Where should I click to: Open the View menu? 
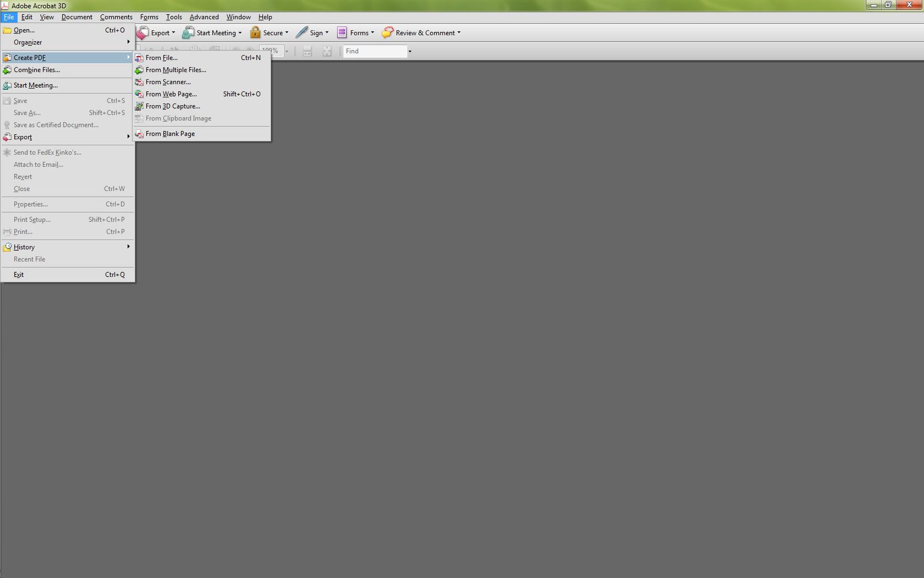click(x=47, y=17)
